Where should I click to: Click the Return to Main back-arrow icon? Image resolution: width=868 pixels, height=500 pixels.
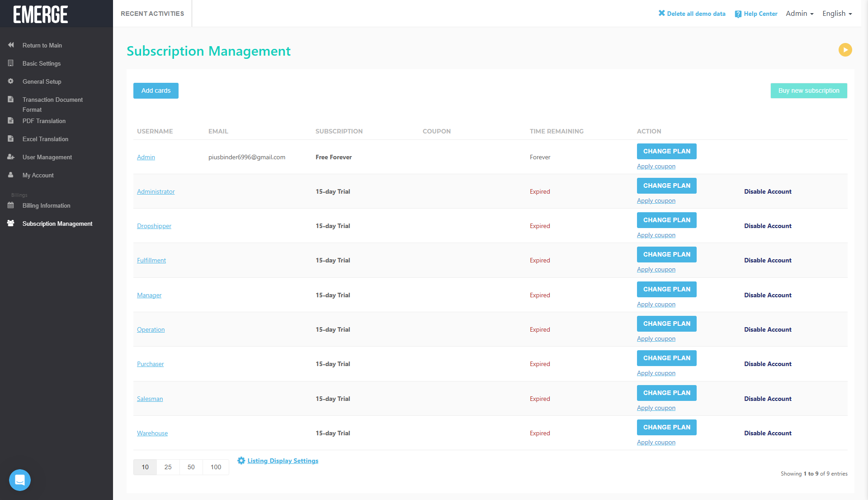tap(11, 45)
